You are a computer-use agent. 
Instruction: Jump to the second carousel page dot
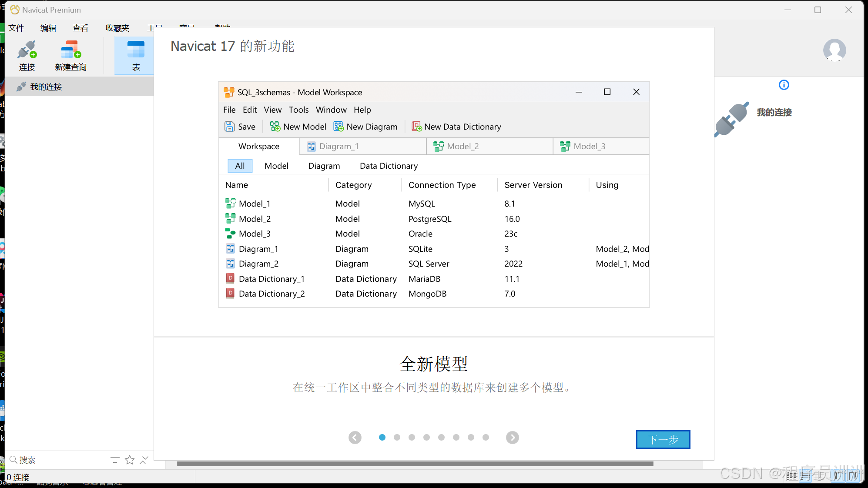point(397,438)
